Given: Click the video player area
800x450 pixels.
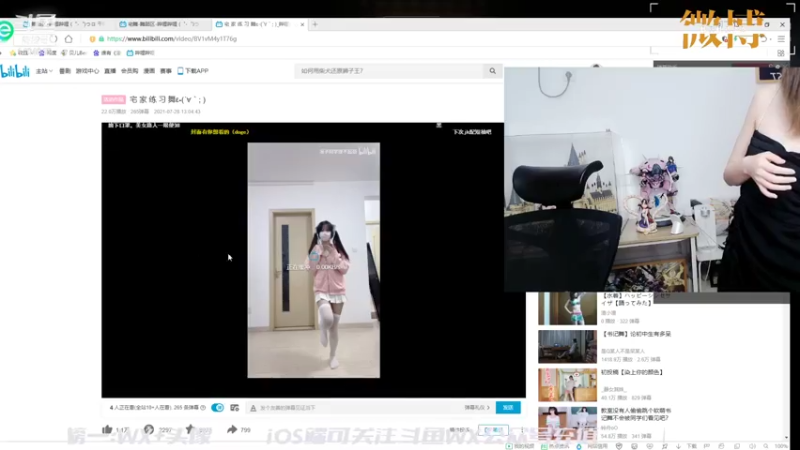Looking at the screenshot, I should [313, 260].
